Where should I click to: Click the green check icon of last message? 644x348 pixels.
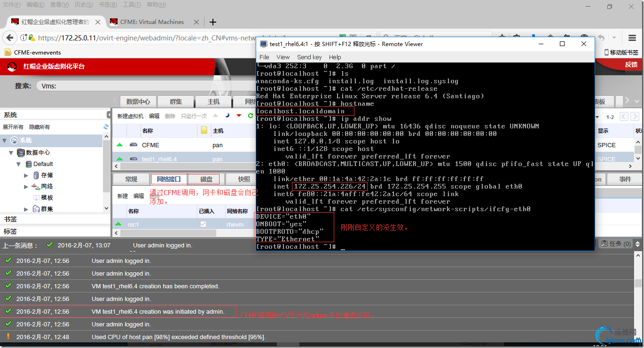point(49,245)
